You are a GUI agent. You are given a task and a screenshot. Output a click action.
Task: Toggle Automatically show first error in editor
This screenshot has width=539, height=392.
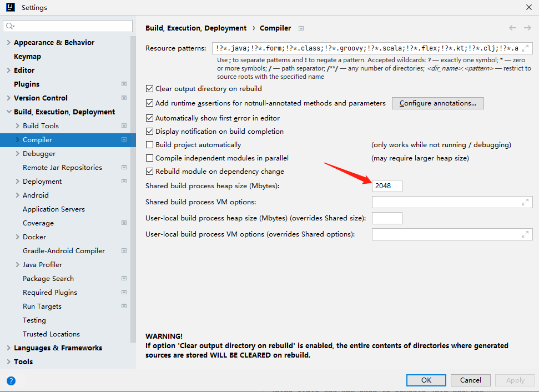[x=149, y=118]
